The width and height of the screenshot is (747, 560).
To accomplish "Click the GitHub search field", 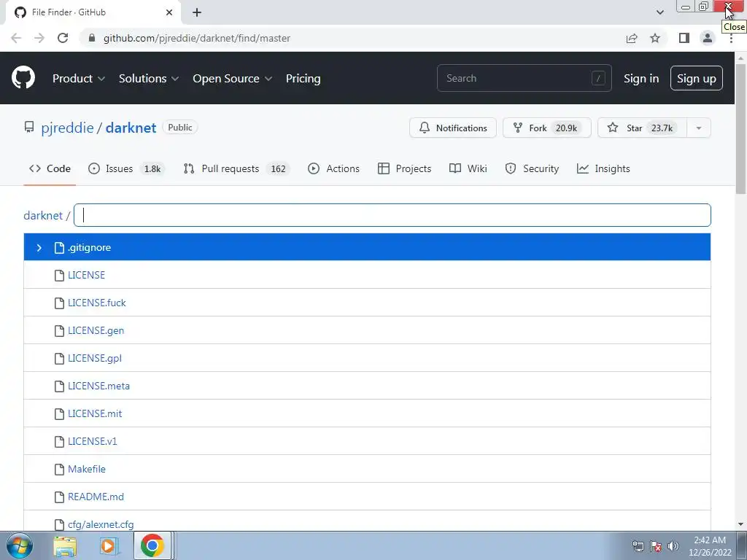I will [x=524, y=78].
